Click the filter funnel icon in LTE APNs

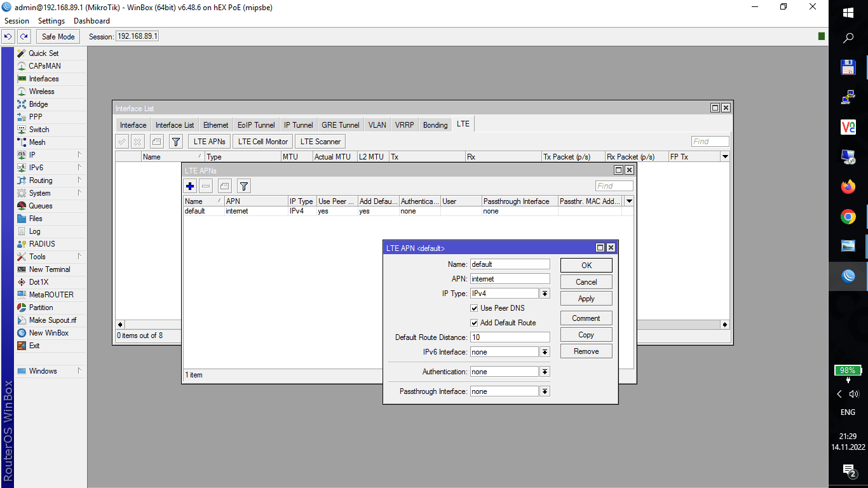pos(244,186)
